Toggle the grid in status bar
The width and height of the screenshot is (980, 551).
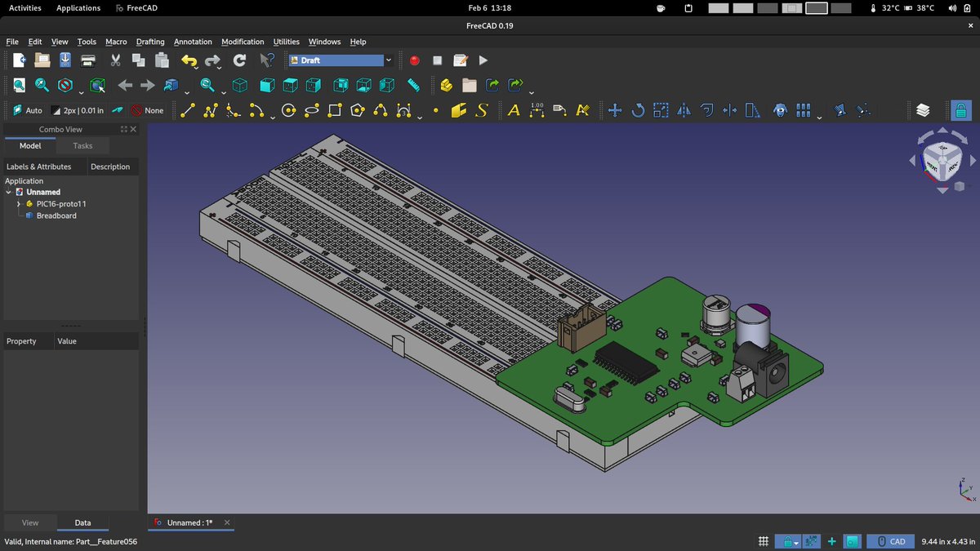[x=764, y=541]
